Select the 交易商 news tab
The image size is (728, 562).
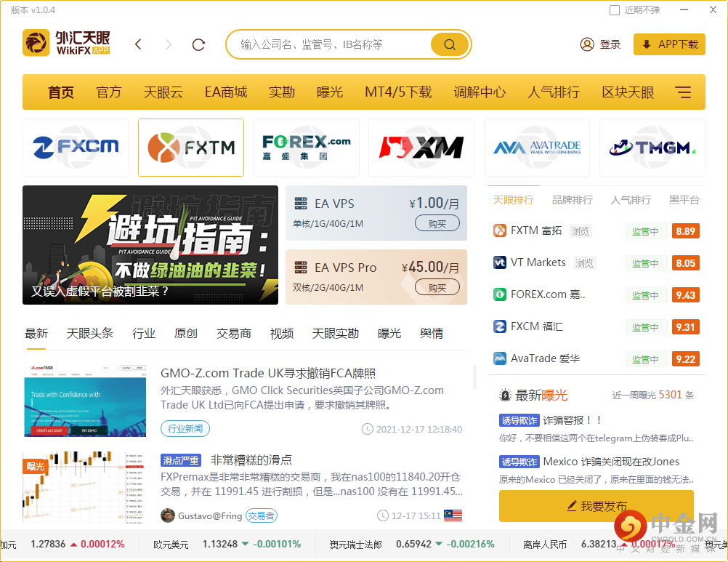233,334
